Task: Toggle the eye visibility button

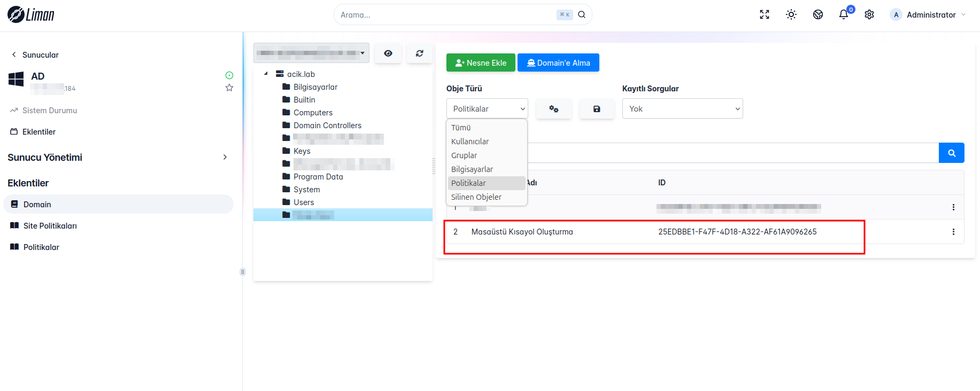Action: [388, 53]
